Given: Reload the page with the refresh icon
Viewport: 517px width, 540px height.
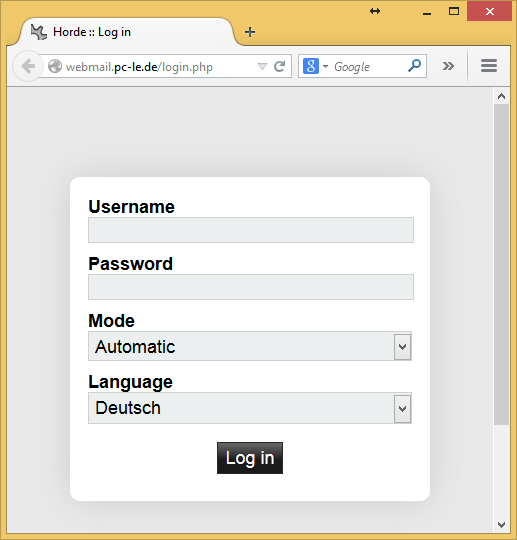Looking at the screenshot, I should (x=279, y=66).
